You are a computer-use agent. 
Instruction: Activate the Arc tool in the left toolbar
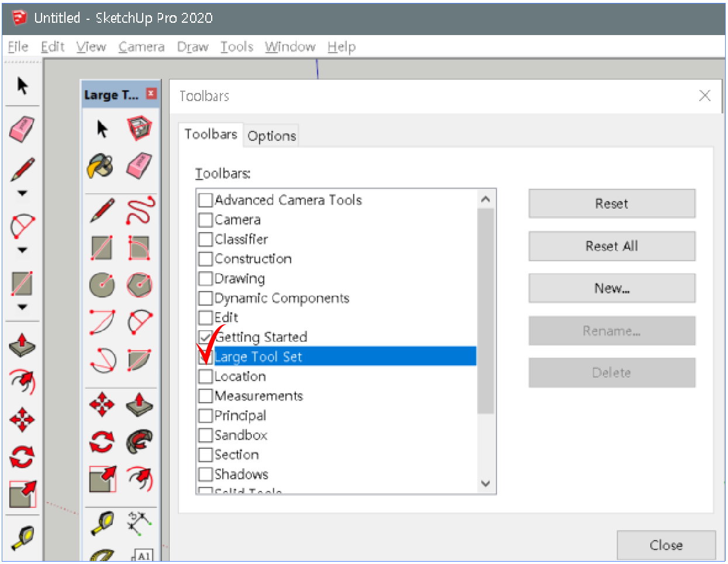point(22,227)
